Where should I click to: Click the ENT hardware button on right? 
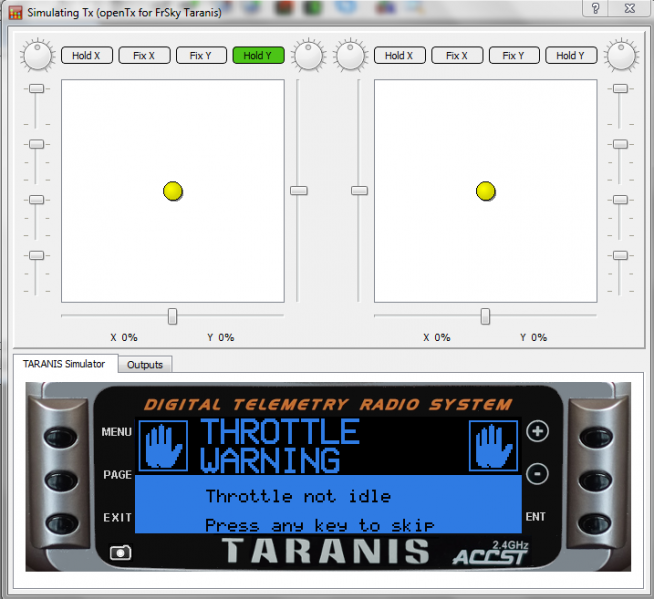coord(595,523)
